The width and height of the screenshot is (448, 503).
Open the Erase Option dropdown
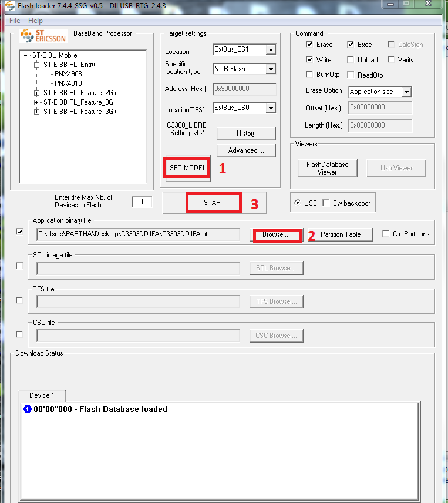(x=406, y=92)
